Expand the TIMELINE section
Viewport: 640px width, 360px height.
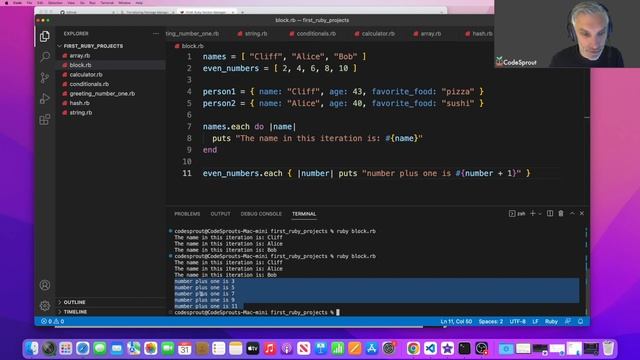pyautogui.click(x=75, y=312)
